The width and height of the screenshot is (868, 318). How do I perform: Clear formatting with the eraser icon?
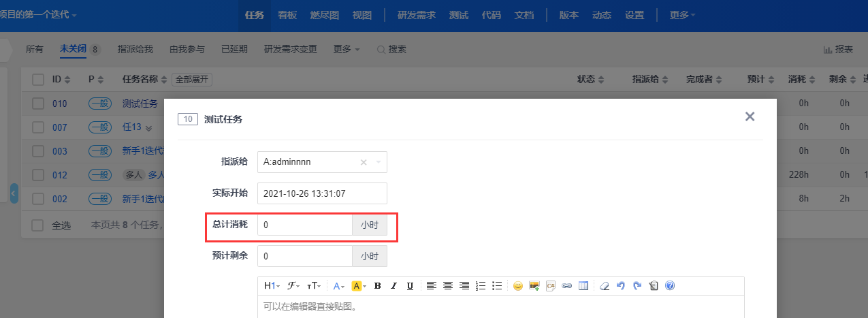click(604, 286)
